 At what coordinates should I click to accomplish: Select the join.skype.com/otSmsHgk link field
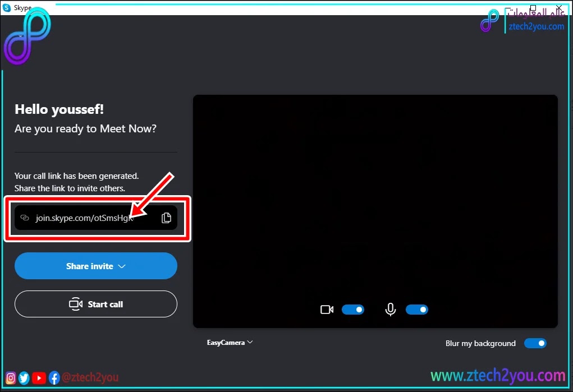(96, 218)
